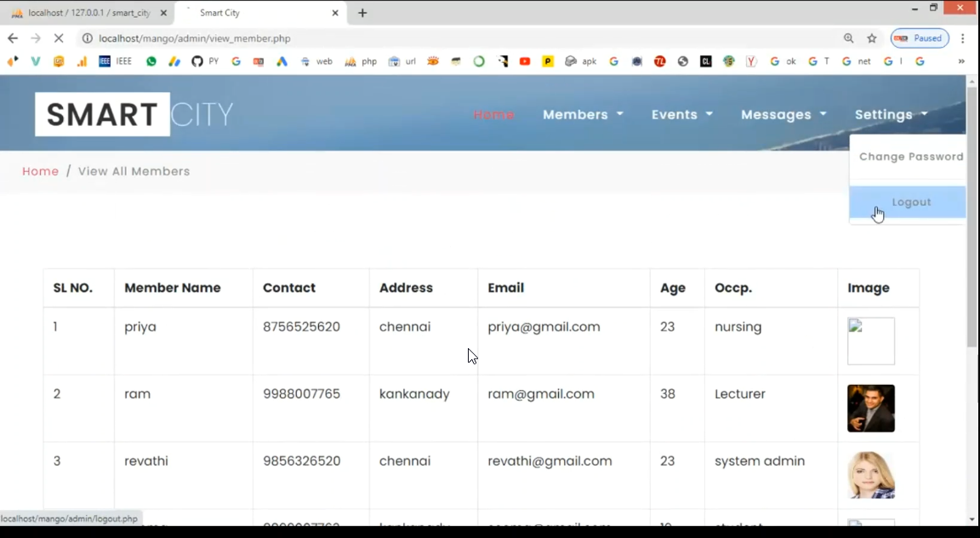Open the Google 'net' bookmark
The height and width of the screenshot is (538, 980).
[857, 61]
